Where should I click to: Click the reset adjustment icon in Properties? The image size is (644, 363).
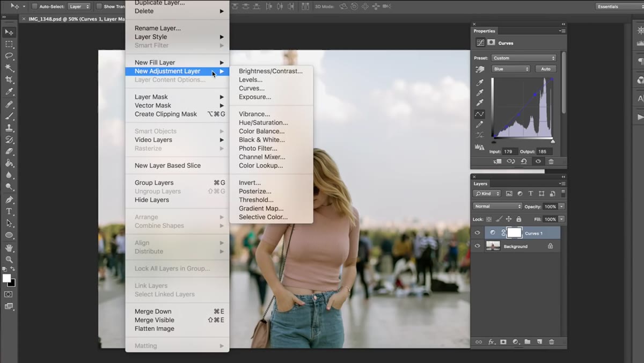[x=524, y=161]
